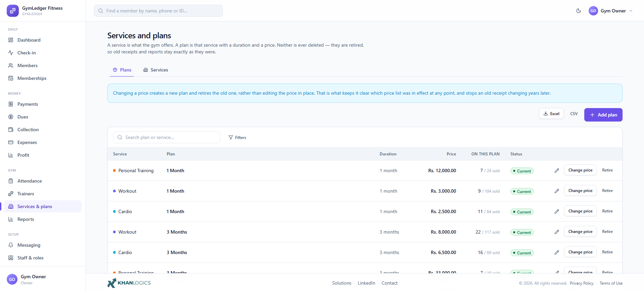Change price for Cardio 3 Months plan
The width and height of the screenshot is (644, 292).
580,252
